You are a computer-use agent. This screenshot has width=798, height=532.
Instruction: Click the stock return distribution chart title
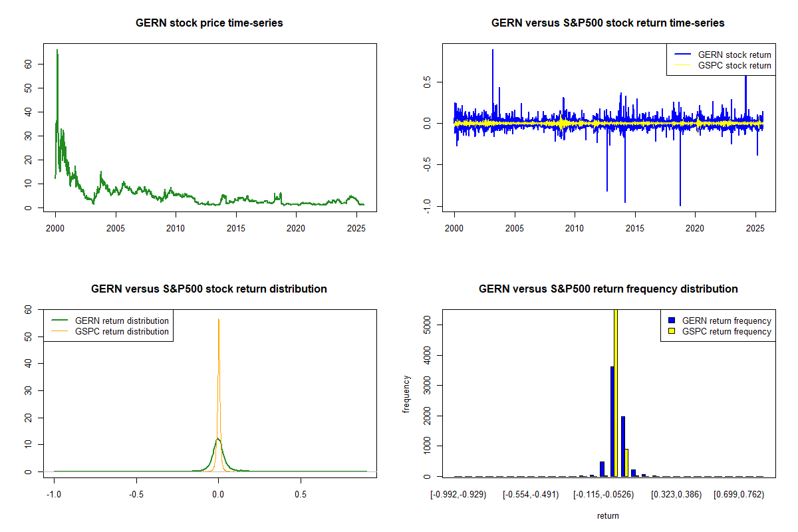209,289
